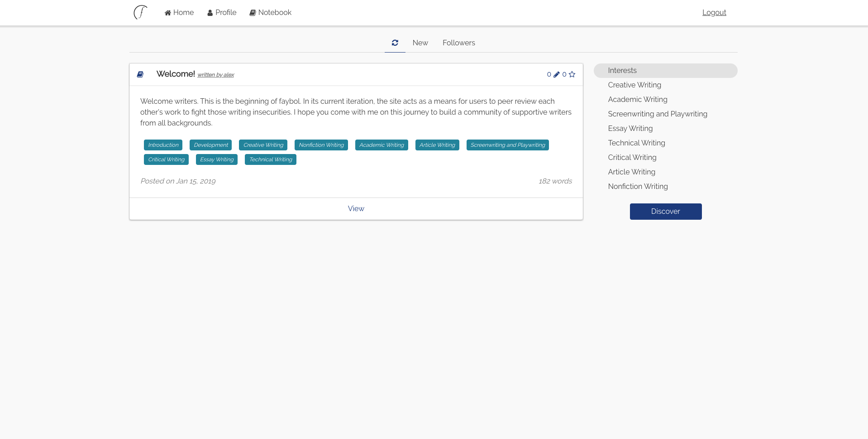Select the Screenwriting and Playwriting tag in post
The image size is (868, 439).
(x=508, y=145)
